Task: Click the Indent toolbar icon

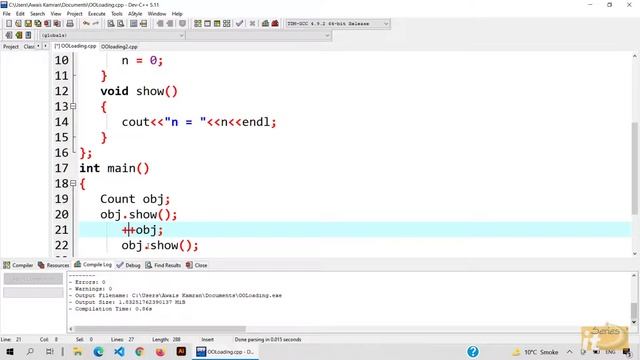Action: point(160,24)
